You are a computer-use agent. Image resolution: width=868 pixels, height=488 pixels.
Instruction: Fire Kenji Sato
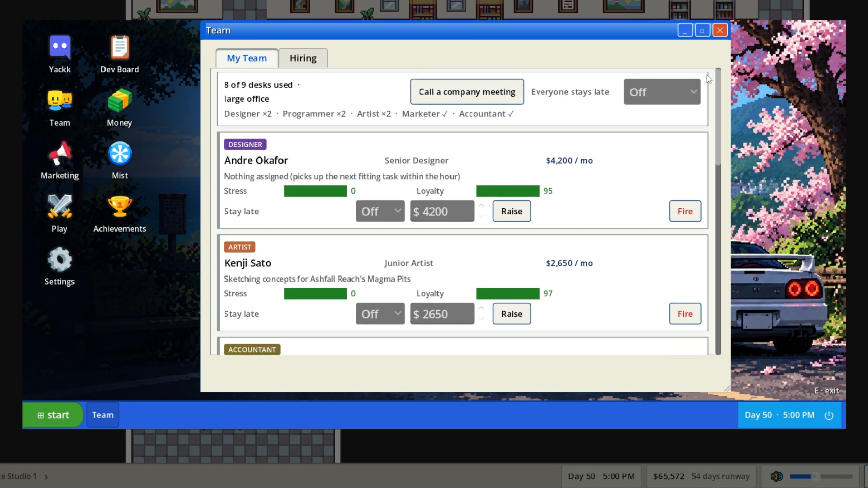(685, 314)
